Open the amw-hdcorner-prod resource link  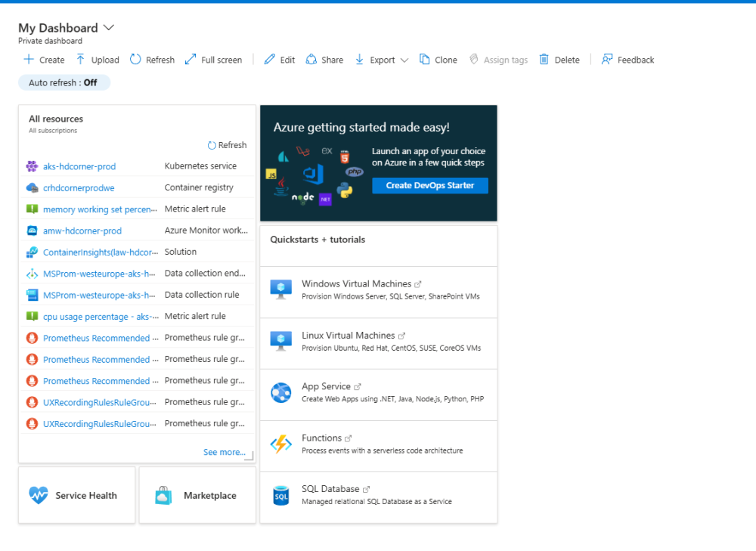82,231
